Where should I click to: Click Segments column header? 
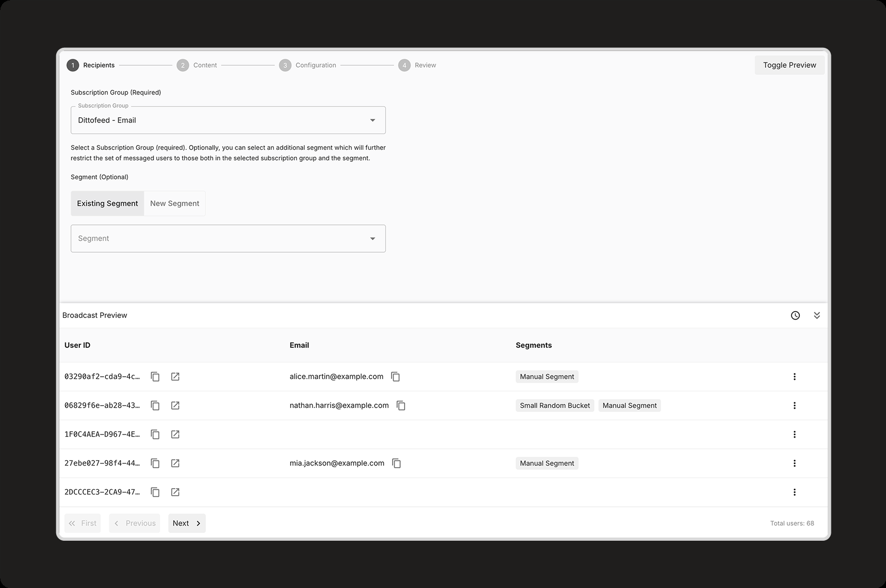coord(534,345)
